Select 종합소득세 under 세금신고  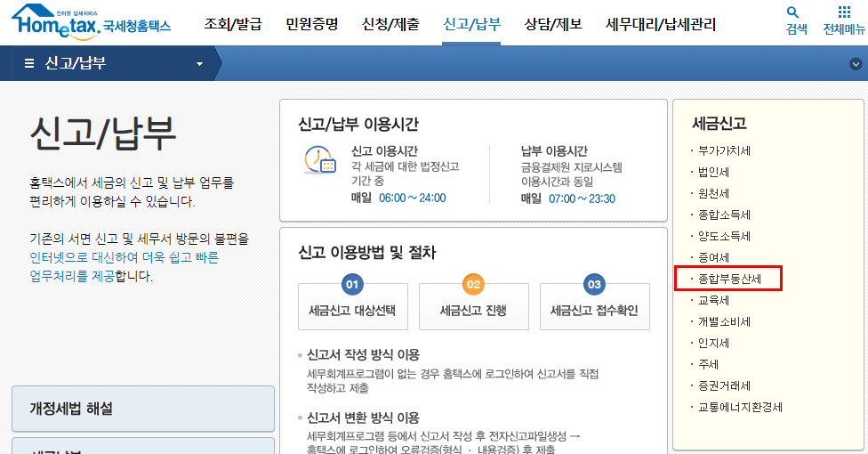[x=724, y=215]
